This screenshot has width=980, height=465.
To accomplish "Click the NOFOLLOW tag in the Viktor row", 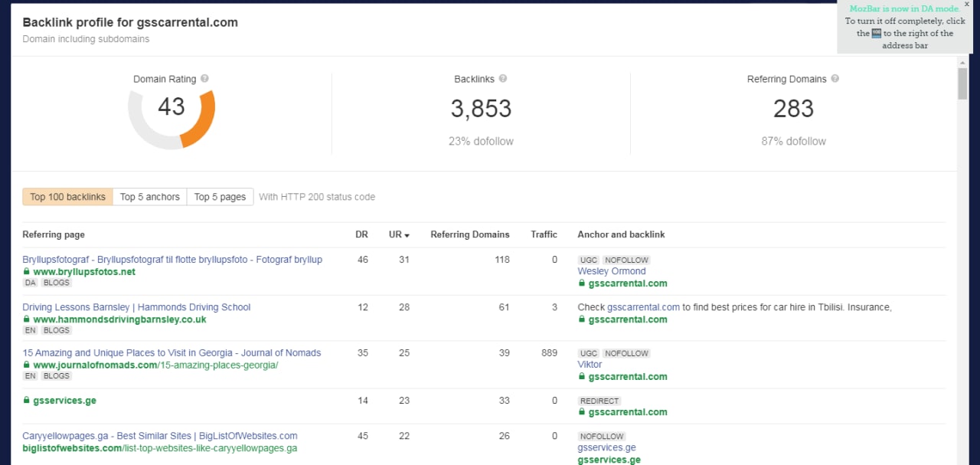I will point(626,353).
